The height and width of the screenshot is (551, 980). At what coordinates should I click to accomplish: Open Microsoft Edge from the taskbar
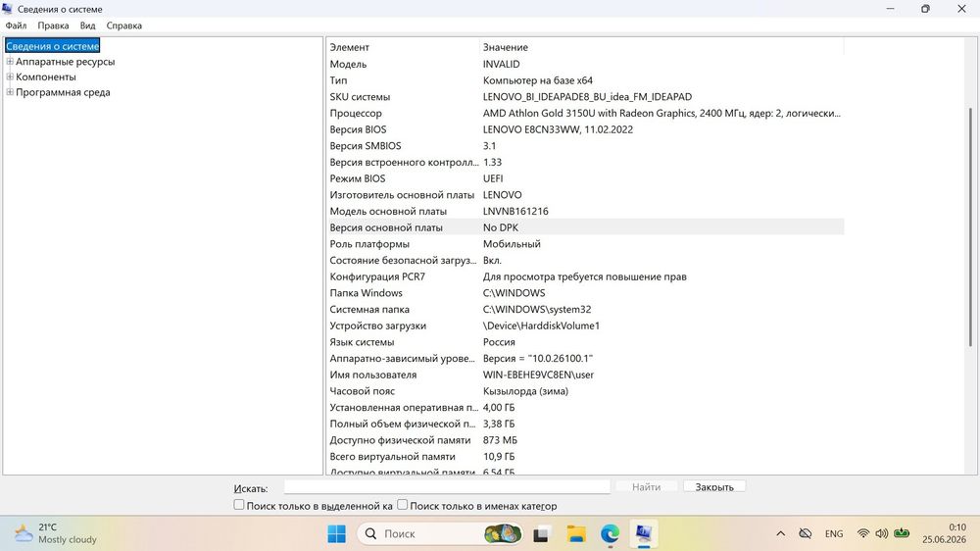pos(610,533)
